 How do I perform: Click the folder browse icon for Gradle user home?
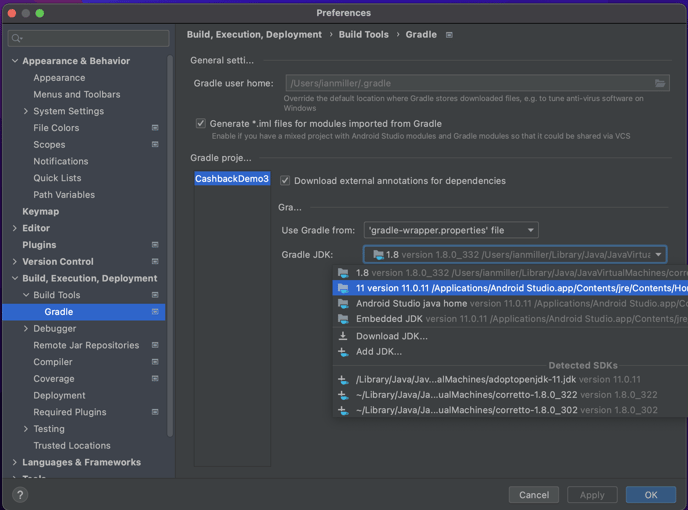point(660,84)
